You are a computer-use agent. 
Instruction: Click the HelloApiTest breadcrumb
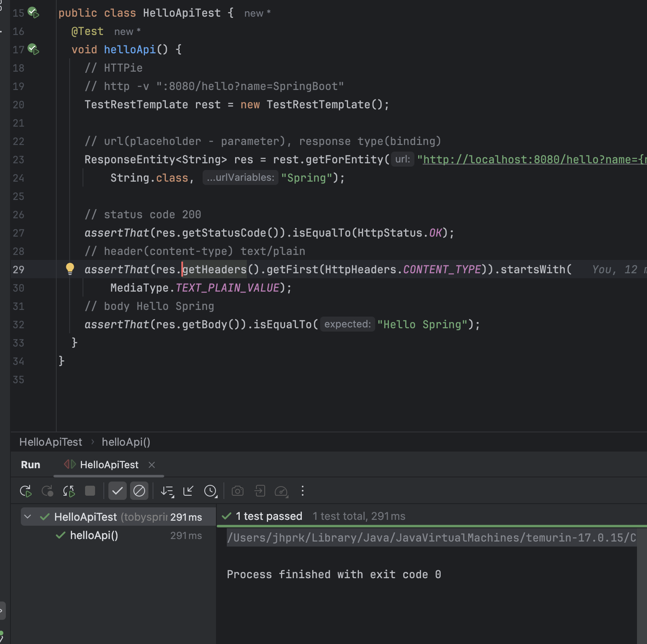[51, 442]
